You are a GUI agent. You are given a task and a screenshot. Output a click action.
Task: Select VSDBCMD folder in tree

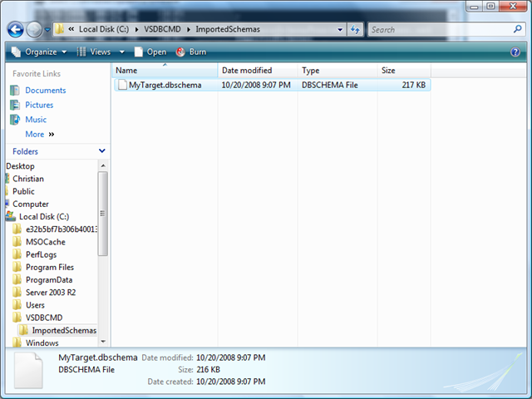(x=44, y=318)
